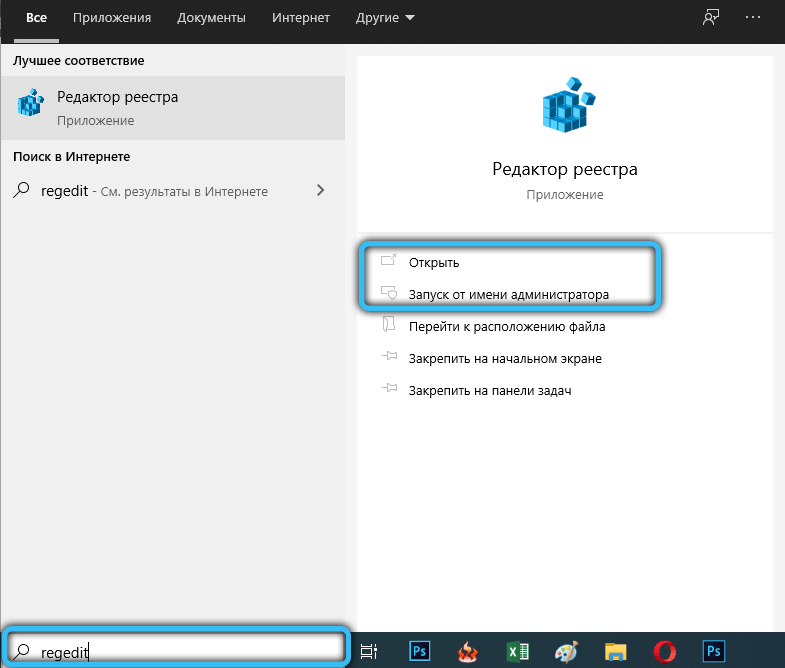Open File Explorer from the taskbar

pyautogui.click(x=615, y=652)
